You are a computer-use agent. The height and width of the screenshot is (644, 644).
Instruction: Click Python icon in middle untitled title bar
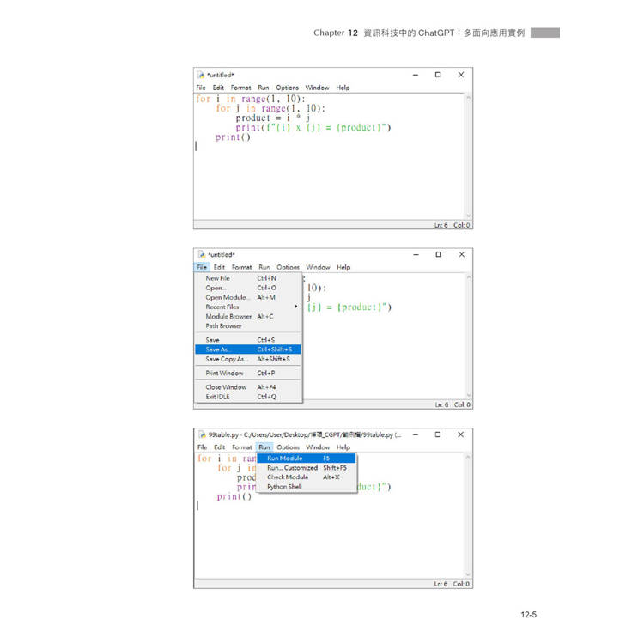(x=202, y=254)
